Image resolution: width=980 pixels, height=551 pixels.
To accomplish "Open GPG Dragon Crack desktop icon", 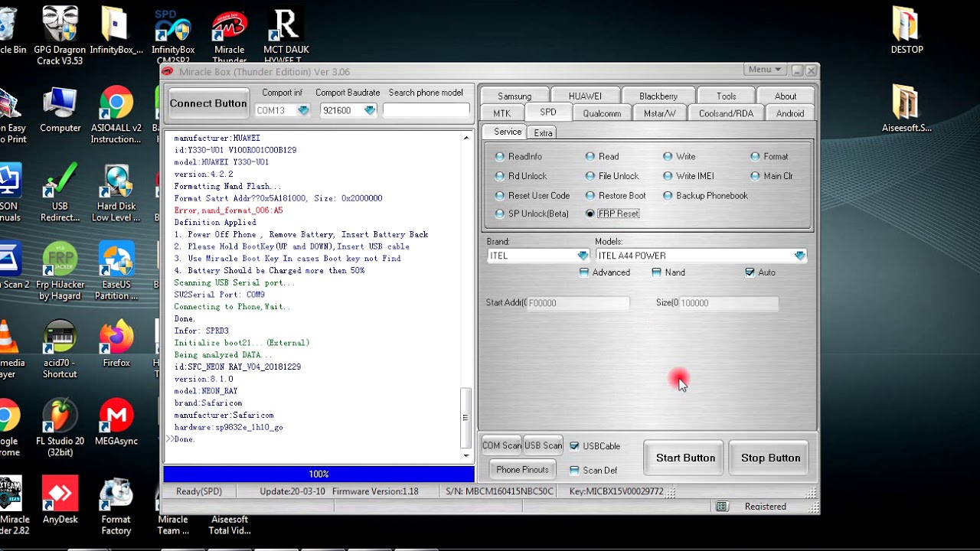I will pos(59,34).
